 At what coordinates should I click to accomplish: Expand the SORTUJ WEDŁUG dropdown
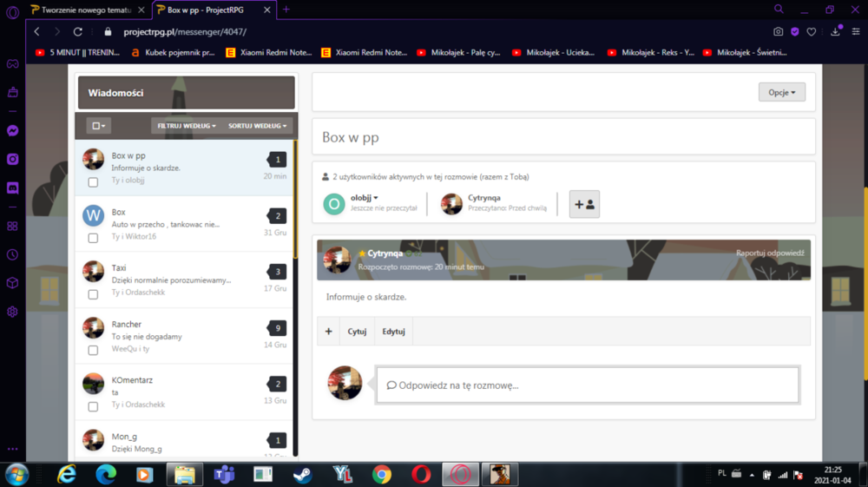click(258, 126)
